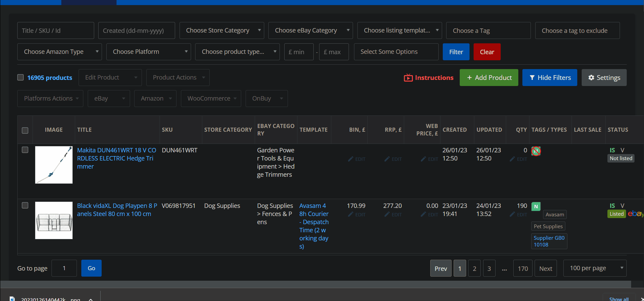Image resolution: width=644 pixels, height=301 pixels.
Task: Jump to page 170
Action: tap(523, 268)
